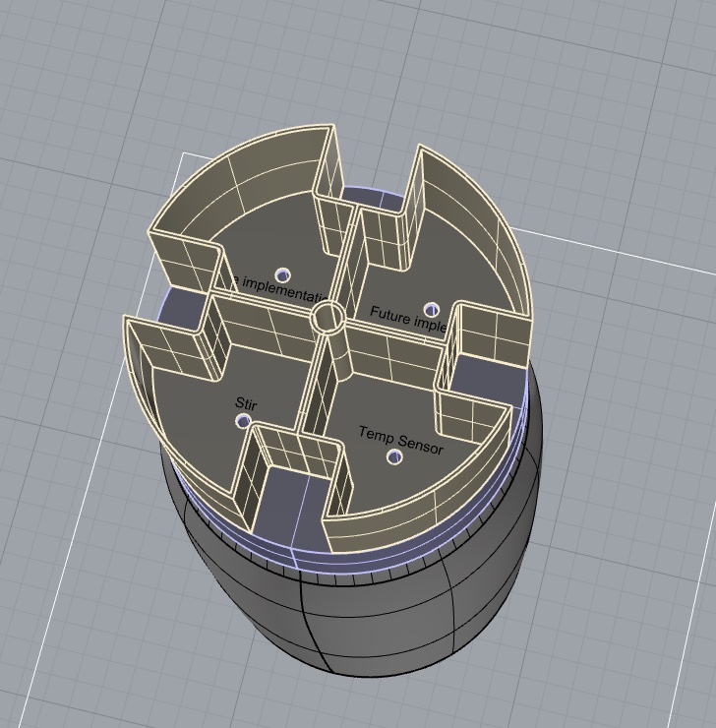Click the 'Temp Sensor' label
The width and height of the screenshot is (716, 728).
tap(401, 441)
